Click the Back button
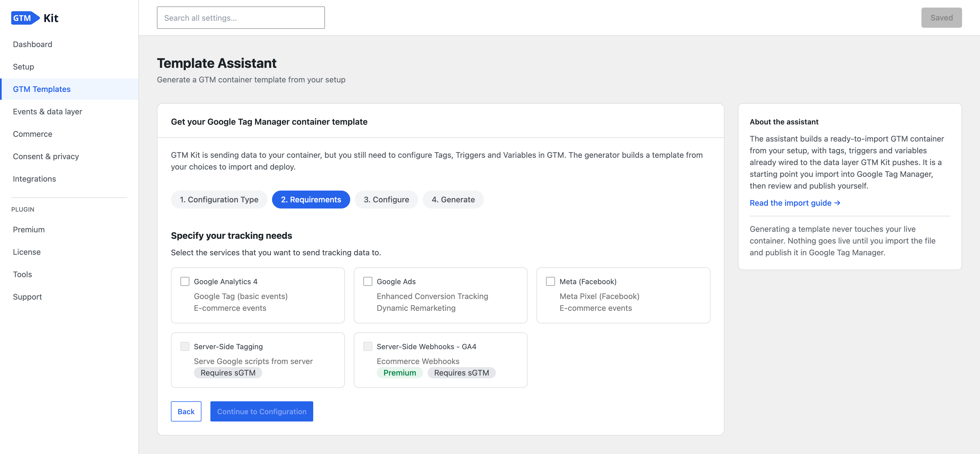980x454 pixels. click(x=186, y=411)
